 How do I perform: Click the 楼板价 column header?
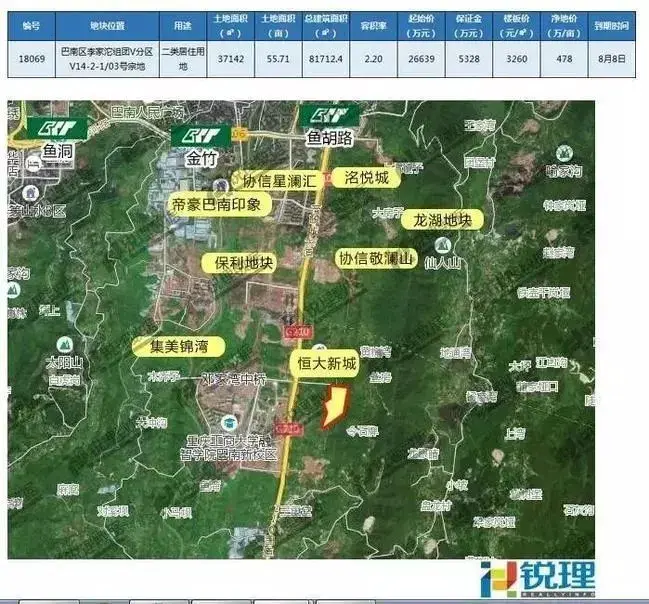click(x=517, y=26)
